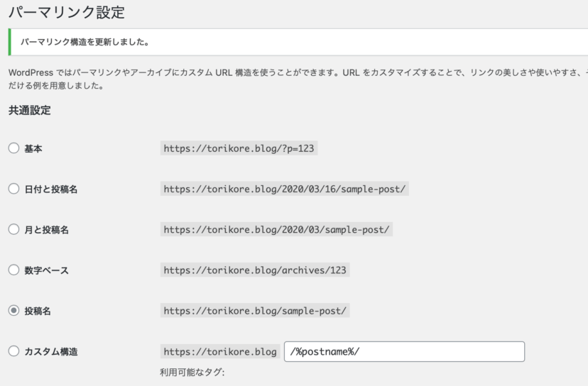Click the 2020/03/sample-post example URL
This screenshot has height=386, width=588.
(277, 230)
